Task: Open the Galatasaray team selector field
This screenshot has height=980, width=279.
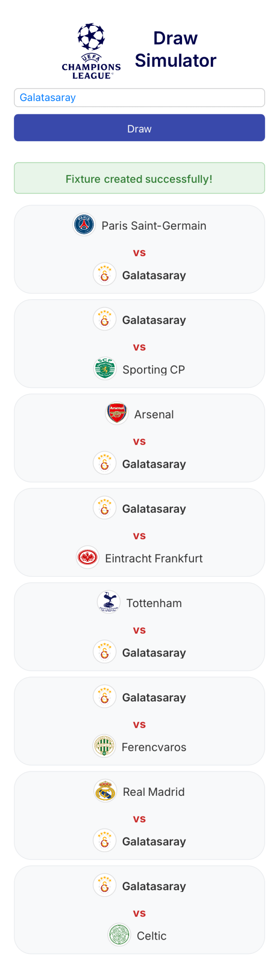Action: click(139, 98)
